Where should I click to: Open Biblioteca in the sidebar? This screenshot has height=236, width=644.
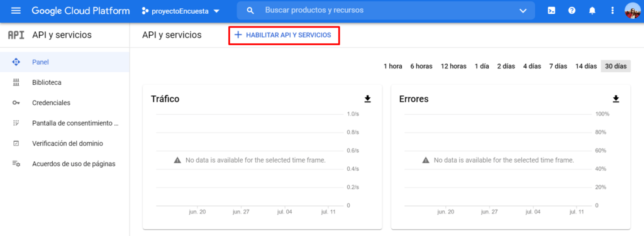click(x=65, y=82)
